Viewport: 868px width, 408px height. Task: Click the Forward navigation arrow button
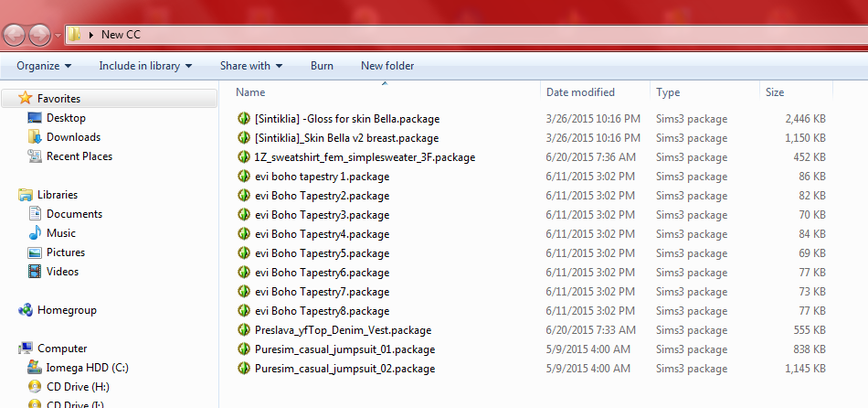(39, 36)
